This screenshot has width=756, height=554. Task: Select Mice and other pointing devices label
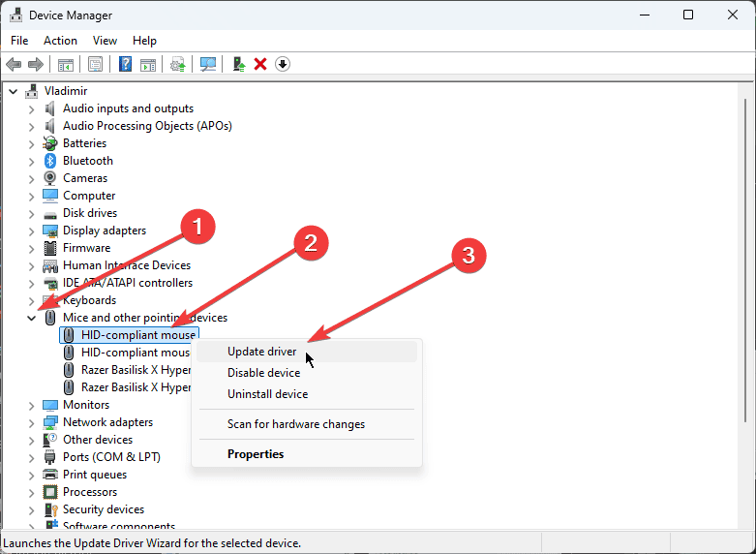[x=145, y=318]
